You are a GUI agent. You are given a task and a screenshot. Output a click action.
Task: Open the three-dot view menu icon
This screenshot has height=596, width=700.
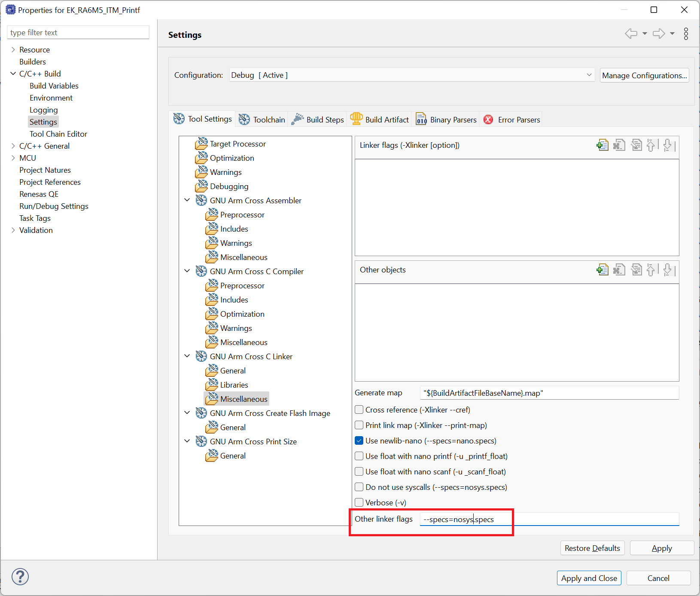coord(686,34)
